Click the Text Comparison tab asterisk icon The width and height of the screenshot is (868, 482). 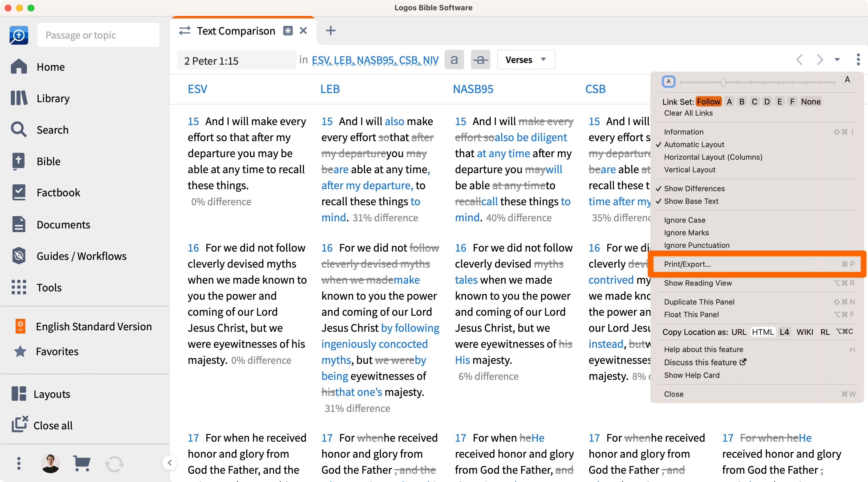pos(288,31)
